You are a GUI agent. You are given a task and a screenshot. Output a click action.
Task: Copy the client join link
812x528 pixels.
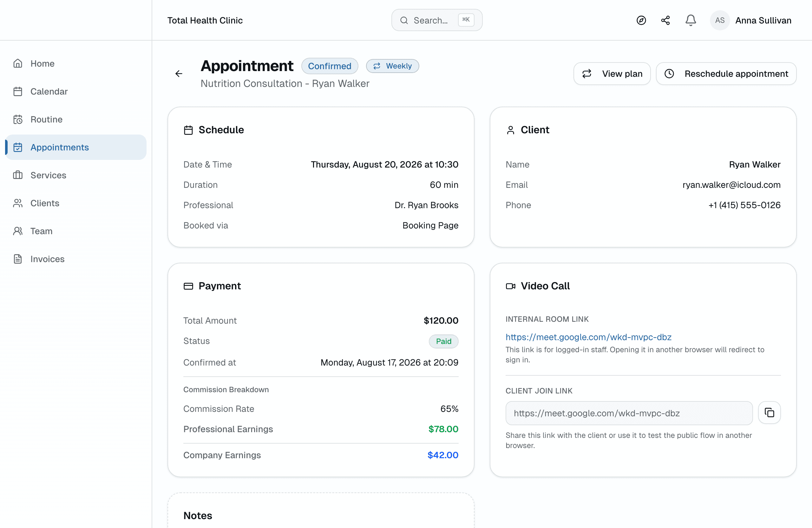coord(769,412)
